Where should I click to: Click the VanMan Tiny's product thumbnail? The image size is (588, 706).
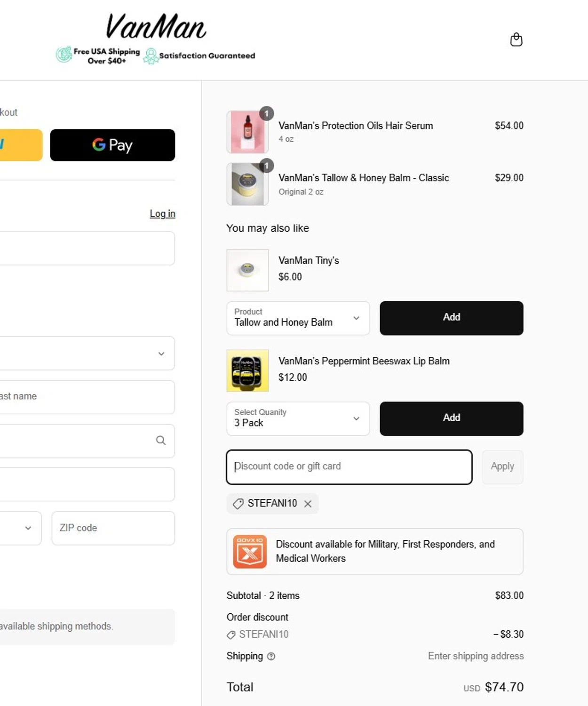[x=247, y=270]
